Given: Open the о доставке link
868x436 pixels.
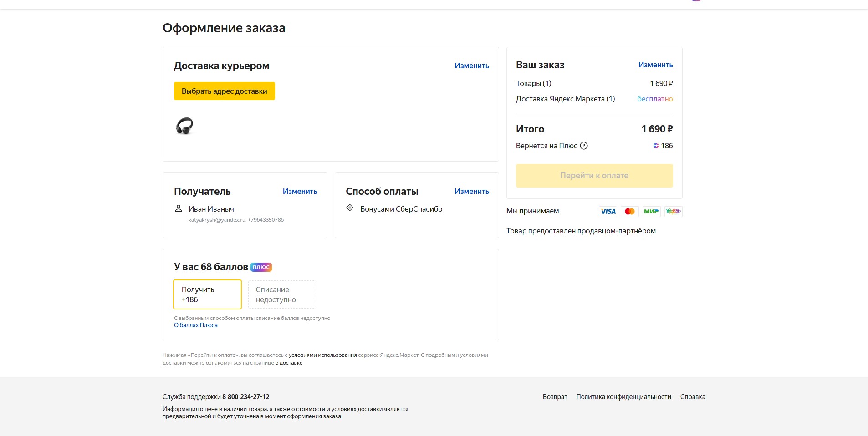Looking at the screenshot, I should [289, 363].
